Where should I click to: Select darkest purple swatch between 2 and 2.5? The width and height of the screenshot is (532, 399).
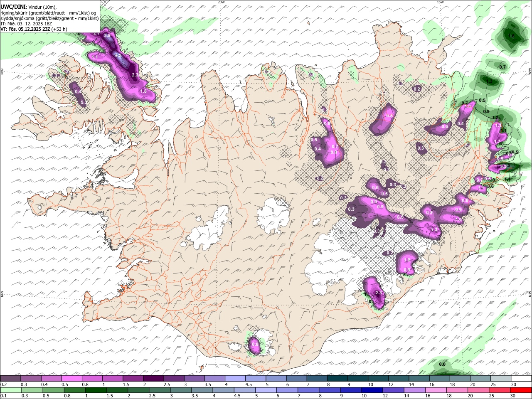[153, 379]
